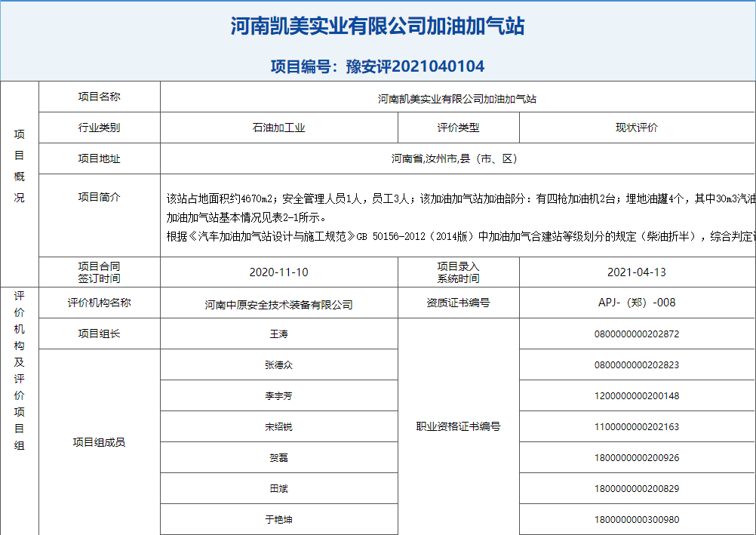
Task: Select member name 于艳坤
Action: (x=278, y=519)
